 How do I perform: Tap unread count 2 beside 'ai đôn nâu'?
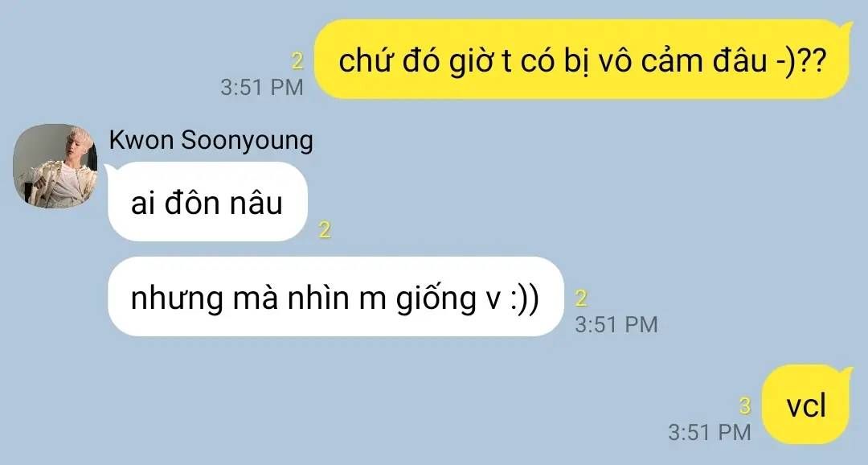coord(325,229)
